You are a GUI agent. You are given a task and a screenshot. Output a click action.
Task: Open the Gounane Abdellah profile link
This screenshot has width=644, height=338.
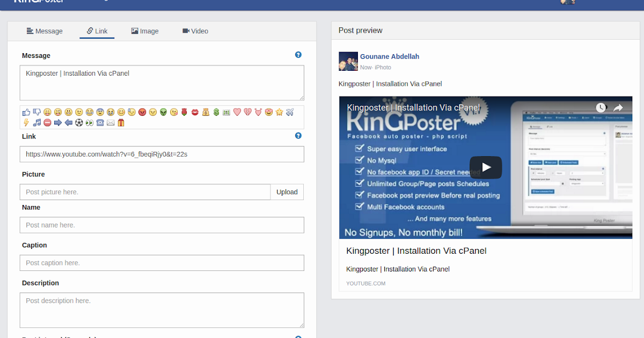tap(390, 56)
